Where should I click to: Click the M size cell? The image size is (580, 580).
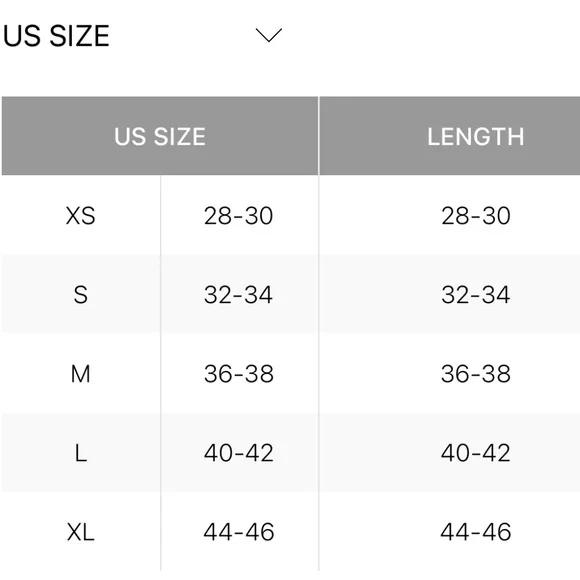pos(81,374)
